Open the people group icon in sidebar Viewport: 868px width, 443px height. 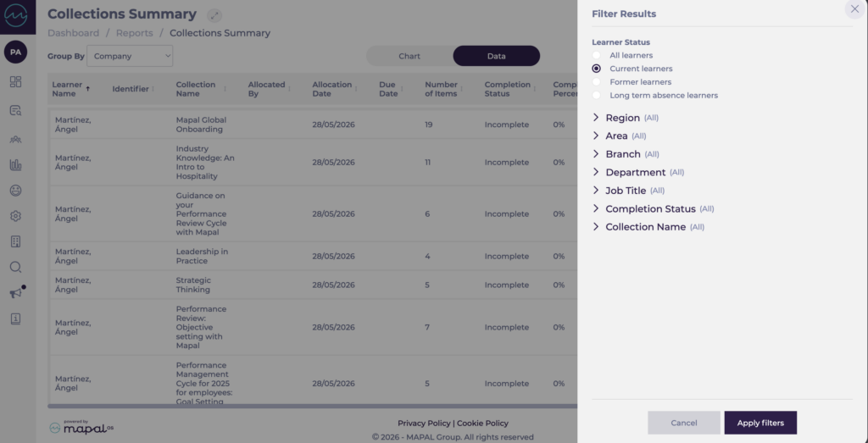[15, 140]
